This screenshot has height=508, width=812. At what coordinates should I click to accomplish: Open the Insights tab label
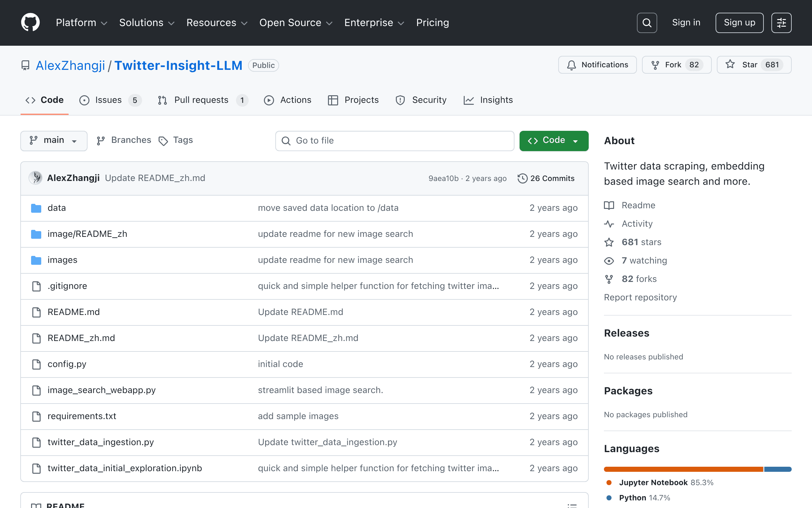[496, 100]
